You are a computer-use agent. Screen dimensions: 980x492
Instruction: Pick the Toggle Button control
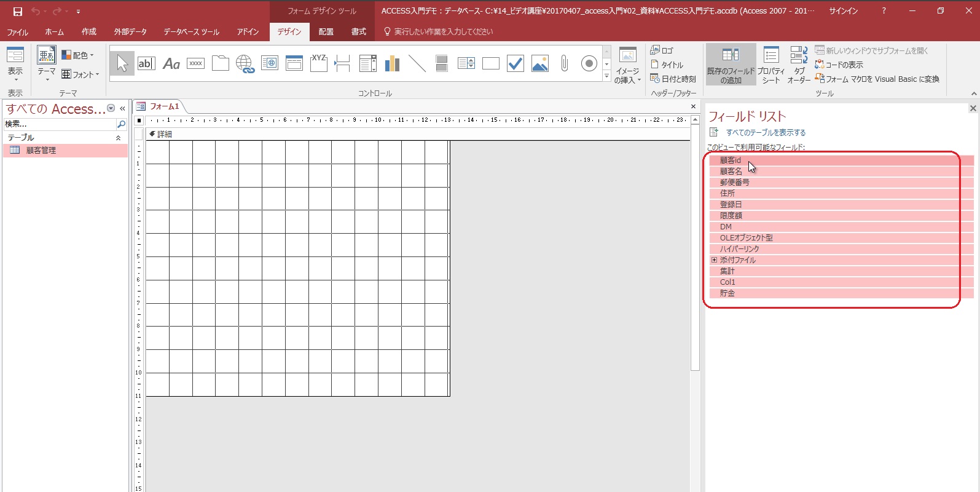click(x=441, y=63)
